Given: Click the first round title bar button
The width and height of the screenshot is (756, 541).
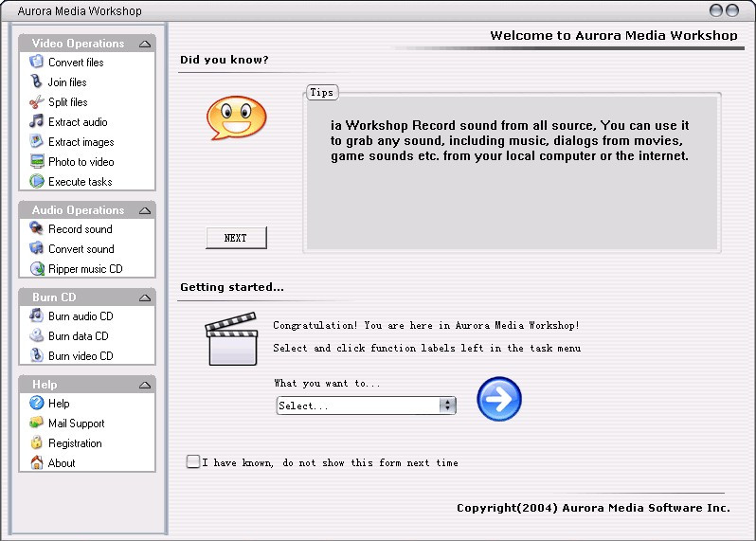Looking at the screenshot, I should pyautogui.click(x=716, y=10).
